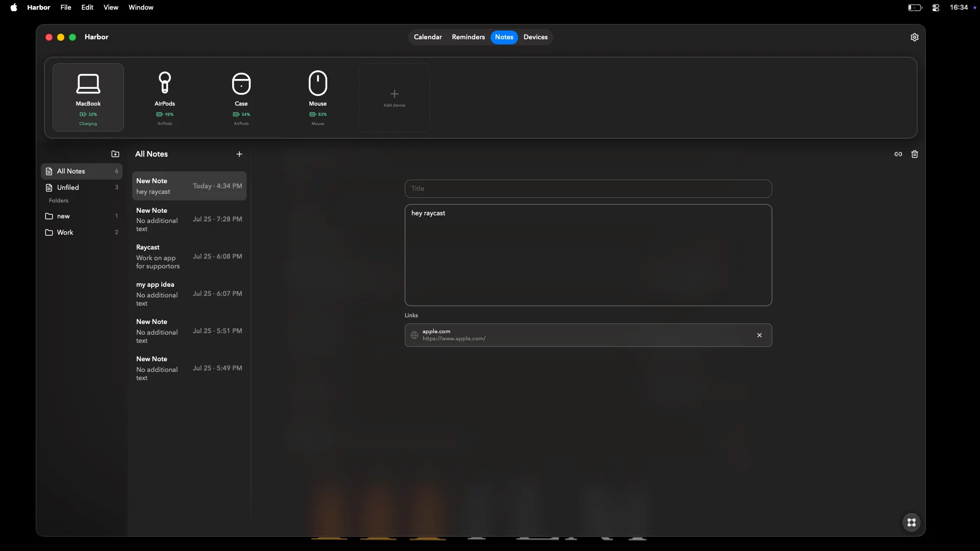Click the add link chain icon
This screenshot has height=551, width=980.
pyautogui.click(x=898, y=154)
